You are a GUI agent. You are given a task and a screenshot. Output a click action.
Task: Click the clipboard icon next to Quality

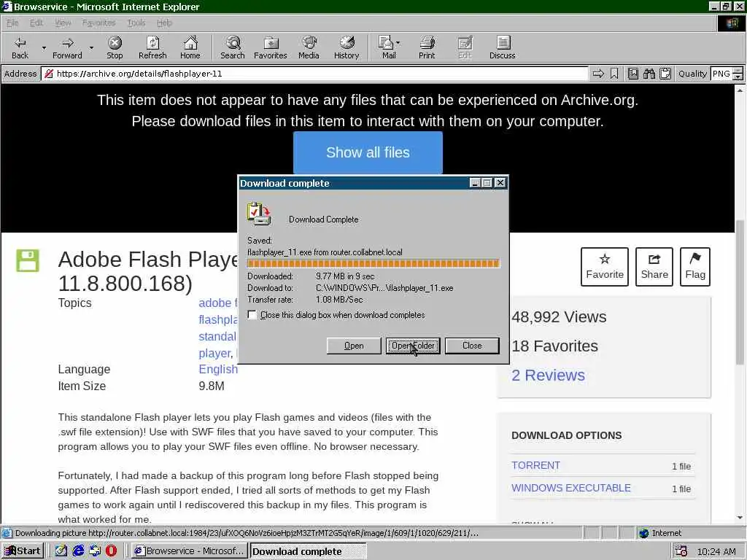[x=665, y=74]
